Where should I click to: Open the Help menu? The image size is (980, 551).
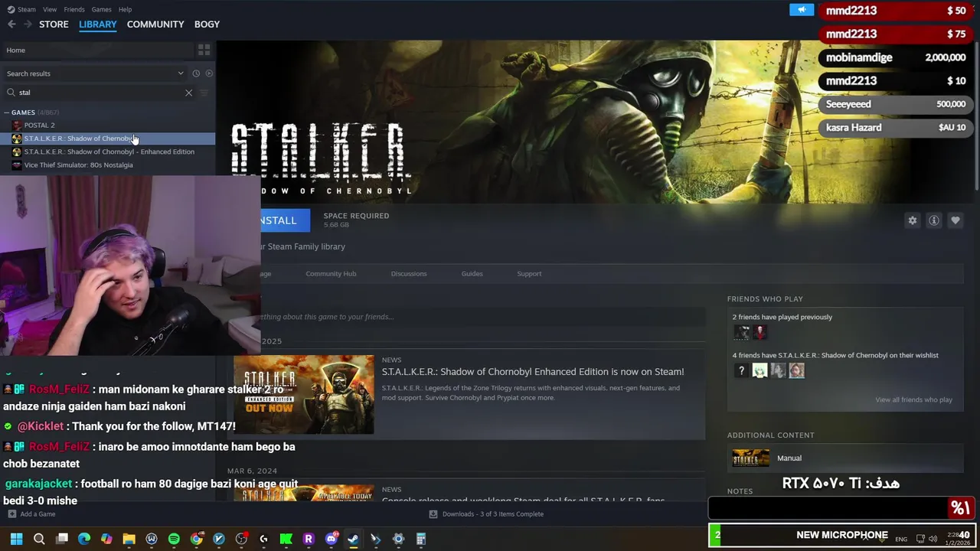click(125, 9)
